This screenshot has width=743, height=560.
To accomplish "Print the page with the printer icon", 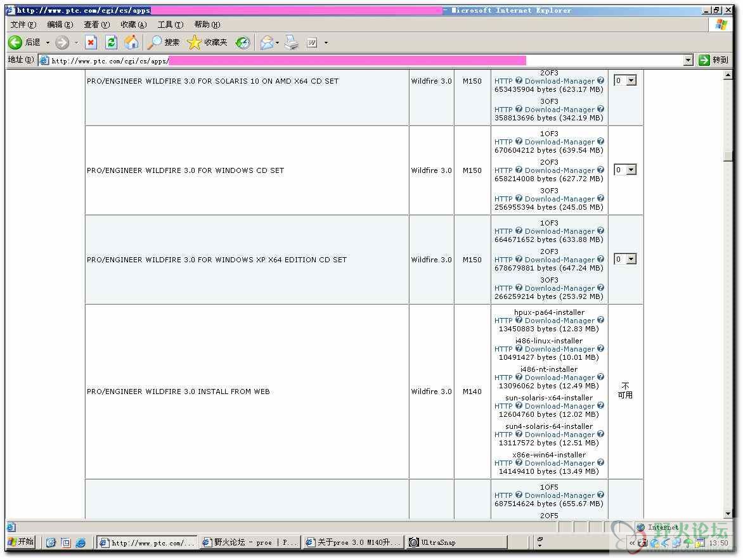I will 292,42.
